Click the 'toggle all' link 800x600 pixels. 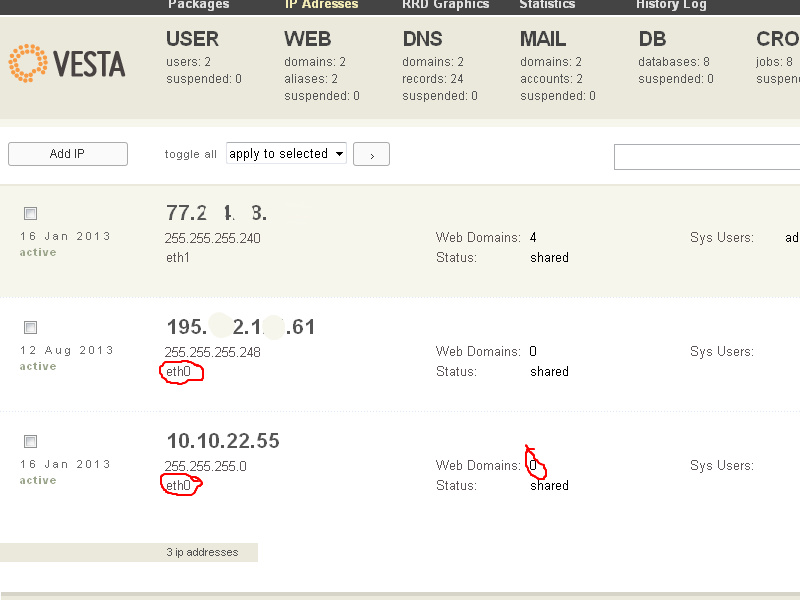pos(190,154)
